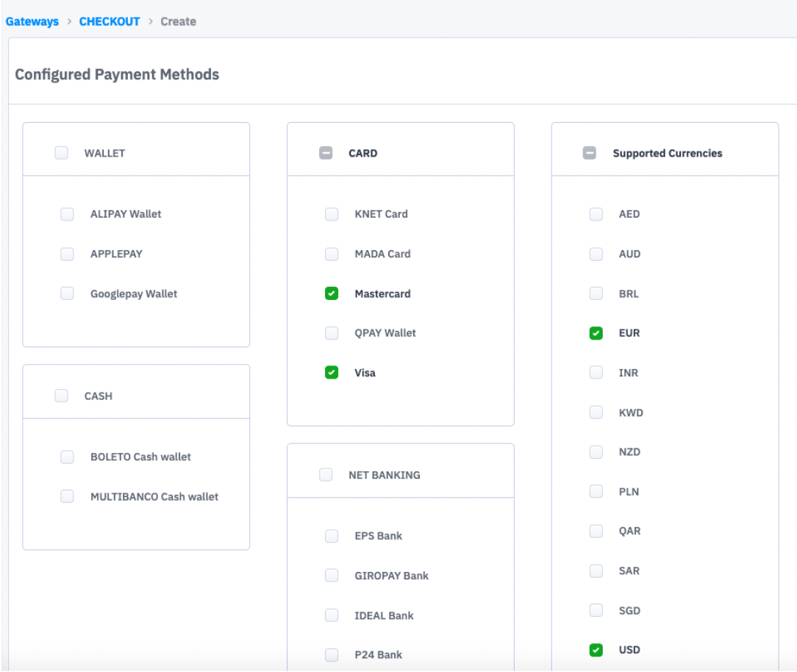The height and width of the screenshot is (672, 797).
Task: Check the MADA Card checkbox
Action: pyautogui.click(x=332, y=254)
